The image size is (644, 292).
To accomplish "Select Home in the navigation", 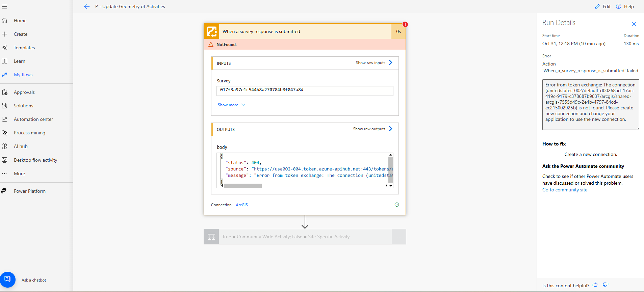I will tap(20, 21).
